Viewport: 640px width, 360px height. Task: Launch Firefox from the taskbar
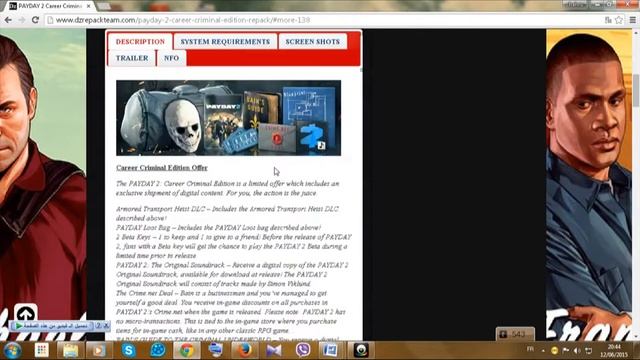click(x=244, y=350)
